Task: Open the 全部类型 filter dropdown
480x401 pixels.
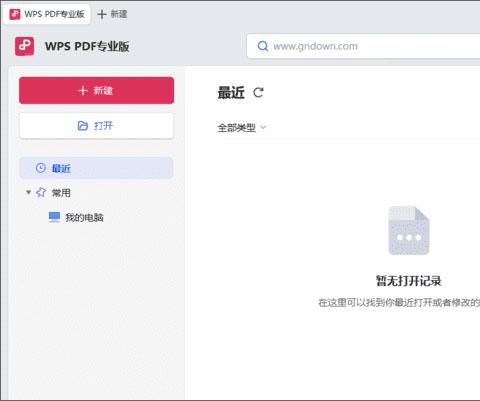Action: click(242, 127)
